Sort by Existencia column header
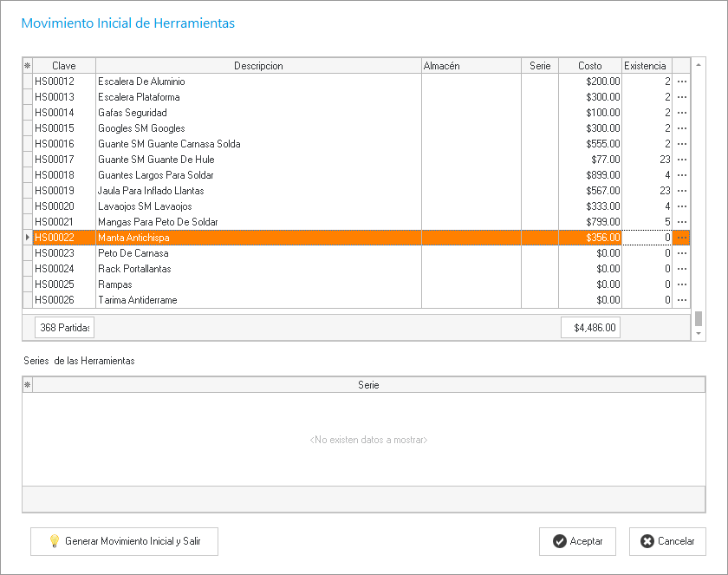Screen dimensions: 728x575 click(x=646, y=66)
